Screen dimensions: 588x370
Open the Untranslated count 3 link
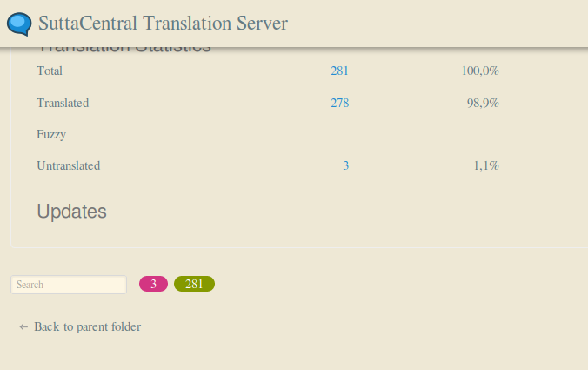(x=345, y=165)
